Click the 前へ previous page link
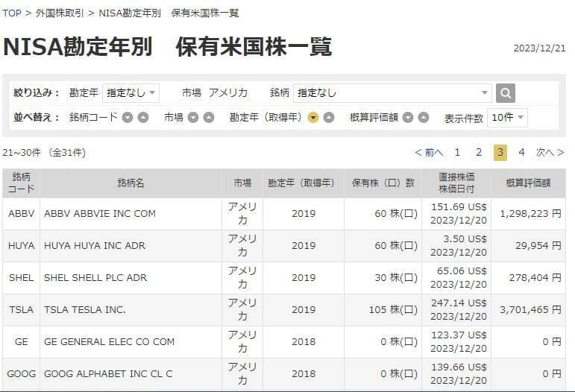The width and height of the screenshot is (575, 392). pyautogui.click(x=429, y=153)
